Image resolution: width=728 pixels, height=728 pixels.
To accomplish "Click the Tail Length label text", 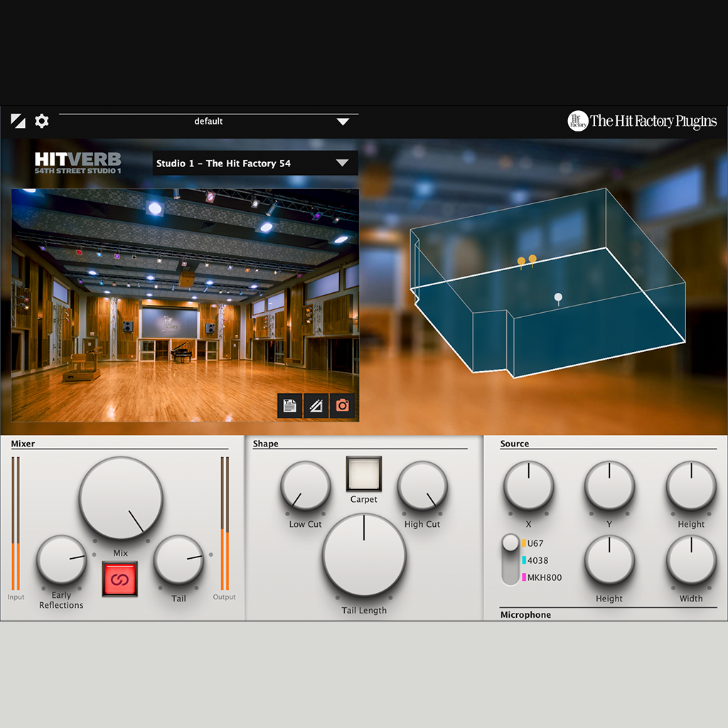I will [364, 611].
